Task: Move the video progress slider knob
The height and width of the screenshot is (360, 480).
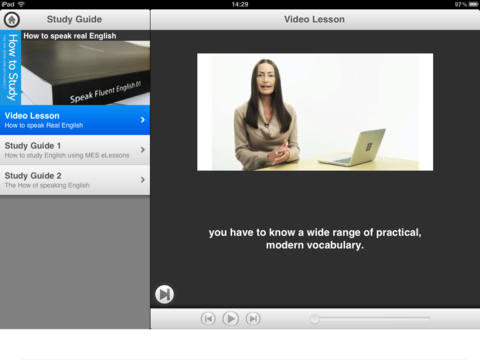Action: [314, 319]
